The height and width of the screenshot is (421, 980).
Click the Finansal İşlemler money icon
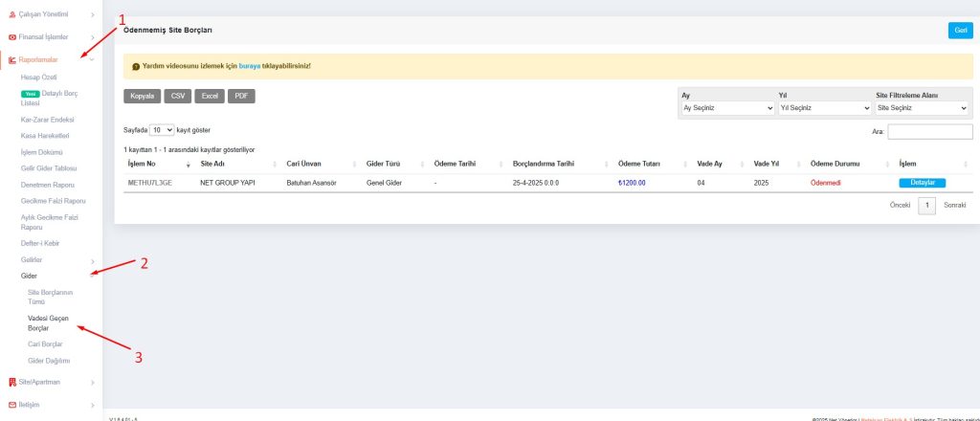click(x=11, y=37)
